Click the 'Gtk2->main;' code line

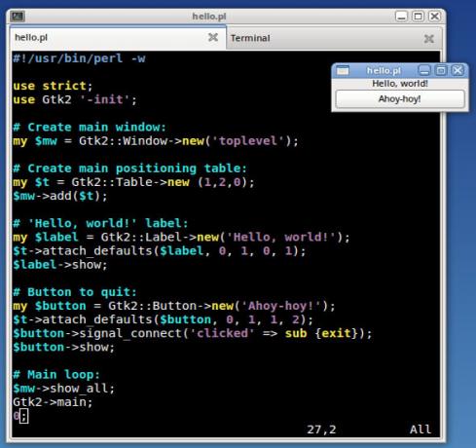point(53,402)
